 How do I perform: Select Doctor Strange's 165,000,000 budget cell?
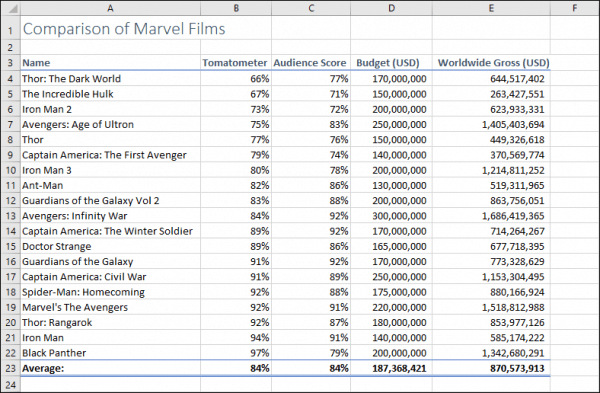tap(391, 246)
